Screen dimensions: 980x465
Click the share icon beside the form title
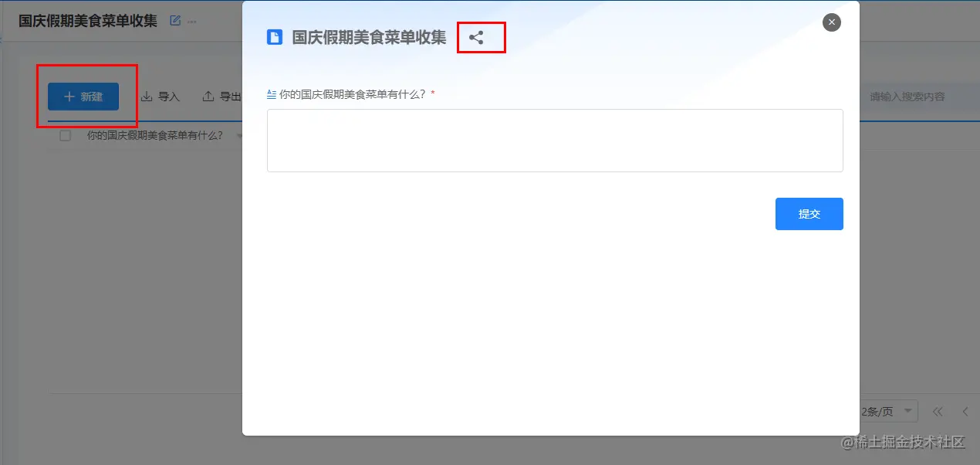[x=476, y=37]
